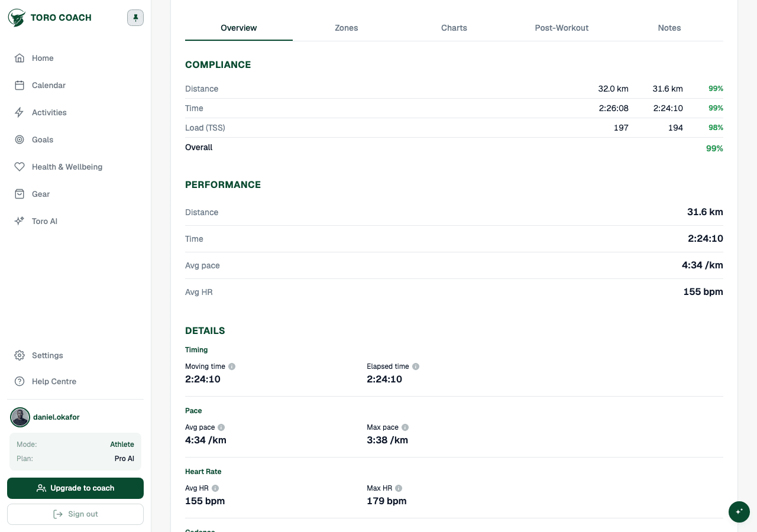Click the Upgrade to coach button
757x532 pixels.
(75, 488)
